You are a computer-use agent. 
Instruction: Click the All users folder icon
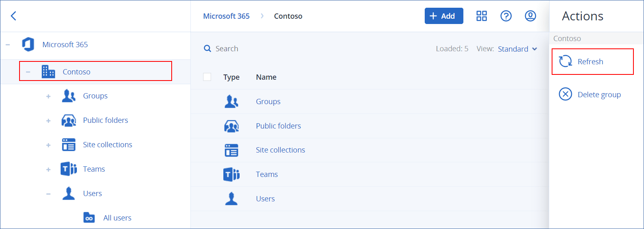click(x=89, y=218)
